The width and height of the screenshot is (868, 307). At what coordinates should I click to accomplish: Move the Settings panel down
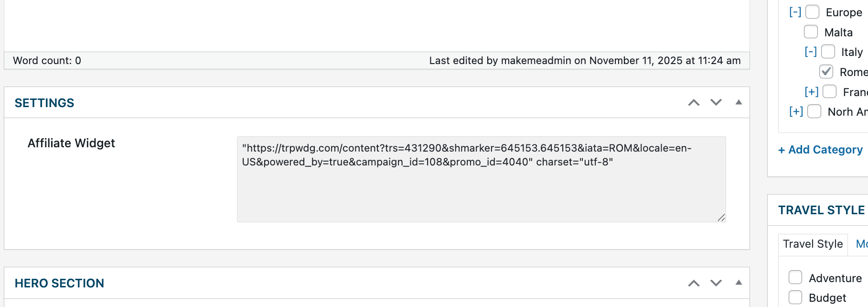[716, 103]
